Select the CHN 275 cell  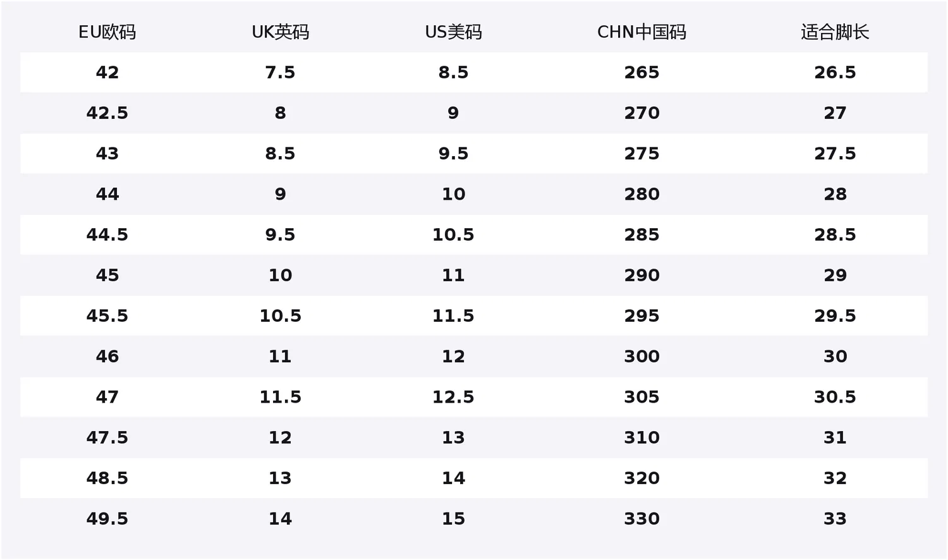click(x=641, y=154)
